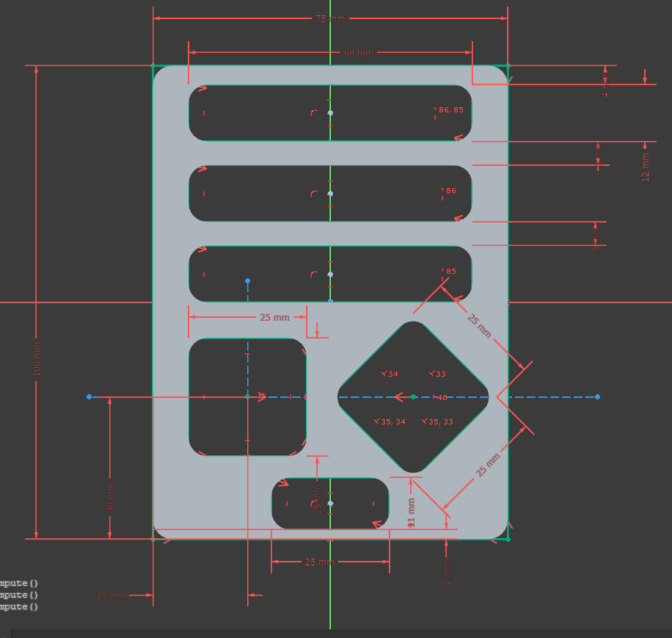The width and height of the screenshot is (672, 638).
Task: Click the 12 mm vertical dimension label
Action: pyautogui.click(x=646, y=167)
